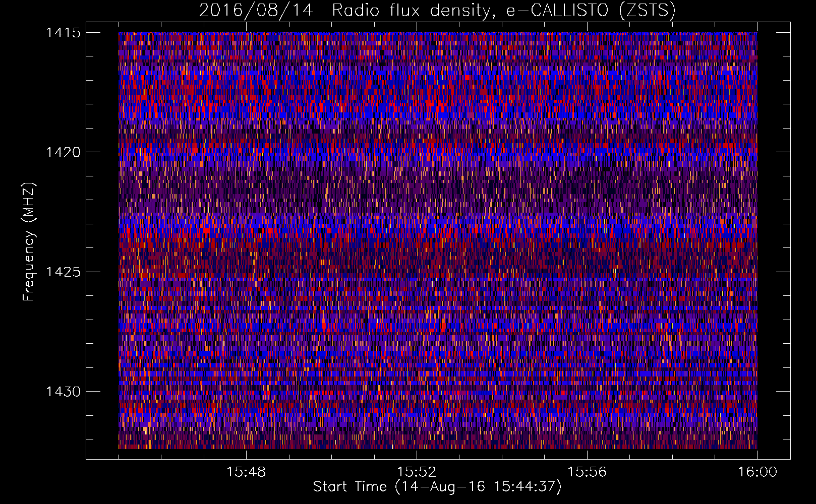Click the 'e-CALLISTO (ZSTS)' title text
This screenshot has height=504, width=816.
coord(590,11)
